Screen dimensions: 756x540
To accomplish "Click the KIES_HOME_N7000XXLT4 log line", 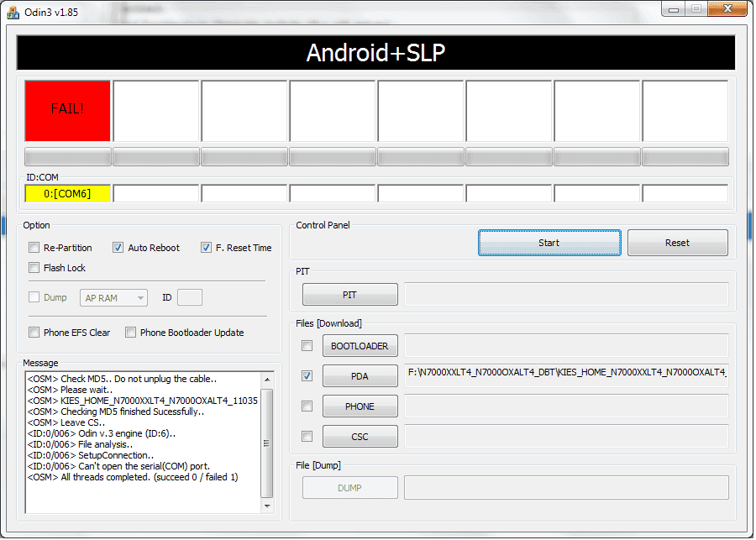I will 143,401.
